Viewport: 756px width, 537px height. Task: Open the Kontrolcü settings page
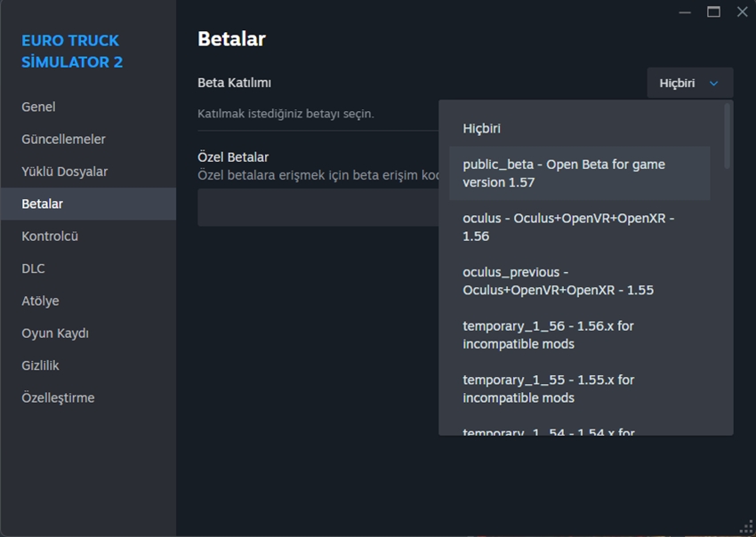tap(50, 236)
